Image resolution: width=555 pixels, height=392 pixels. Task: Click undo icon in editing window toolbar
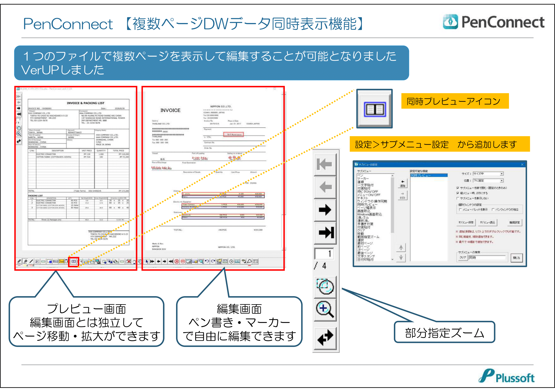point(207,261)
